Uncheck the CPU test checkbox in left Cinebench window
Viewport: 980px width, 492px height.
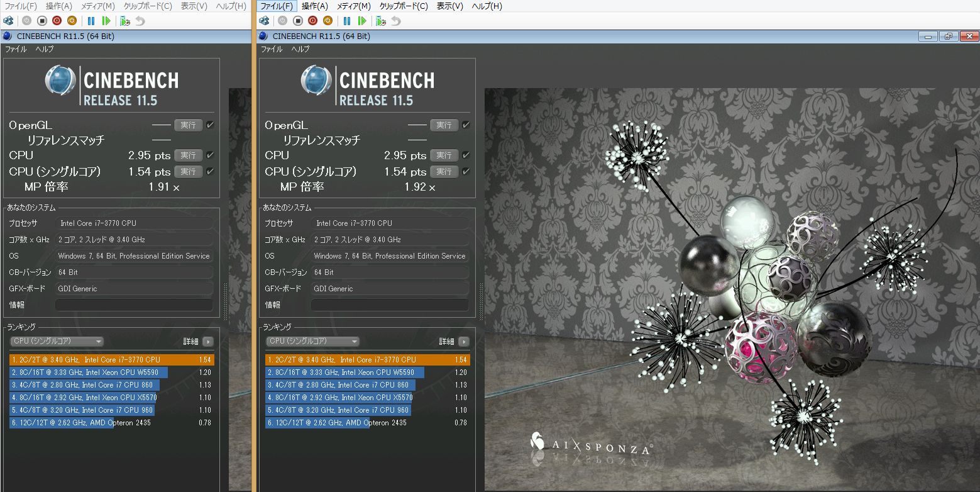point(210,155)
